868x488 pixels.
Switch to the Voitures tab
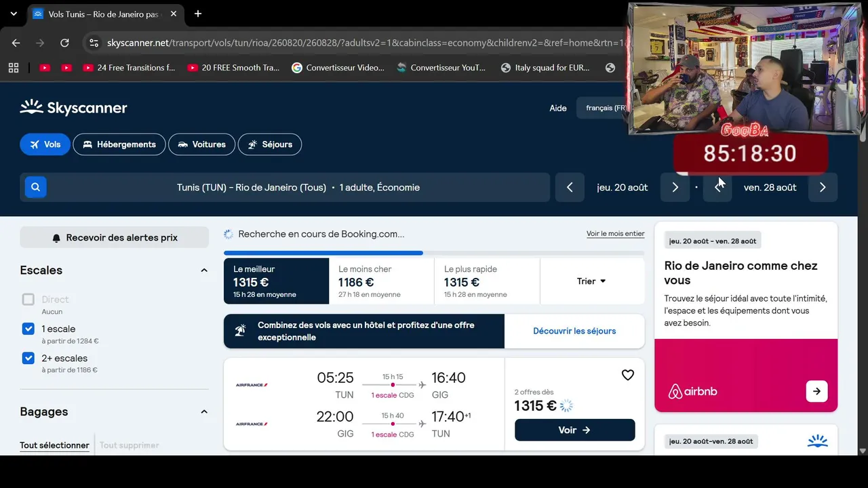201,144
